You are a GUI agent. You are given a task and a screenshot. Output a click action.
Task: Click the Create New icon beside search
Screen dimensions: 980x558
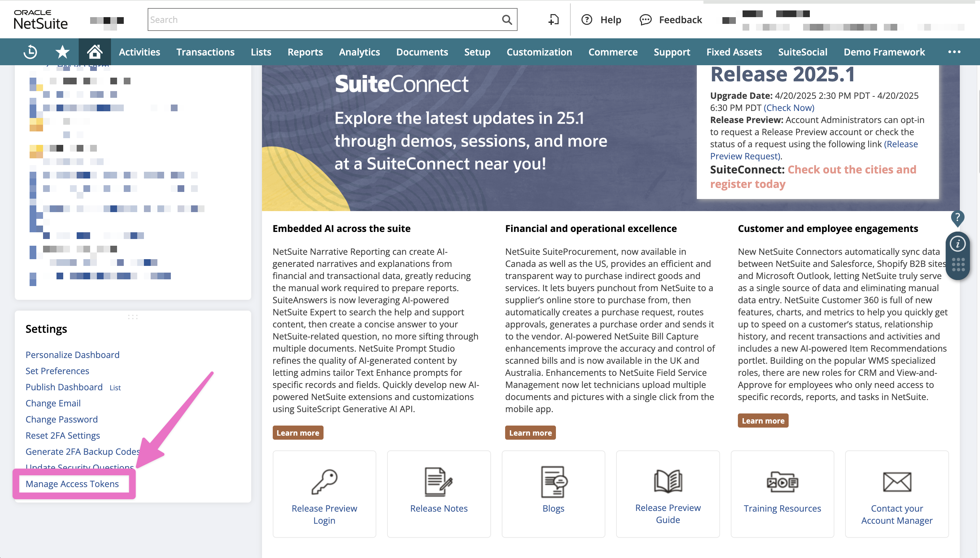tap(554, 19)
